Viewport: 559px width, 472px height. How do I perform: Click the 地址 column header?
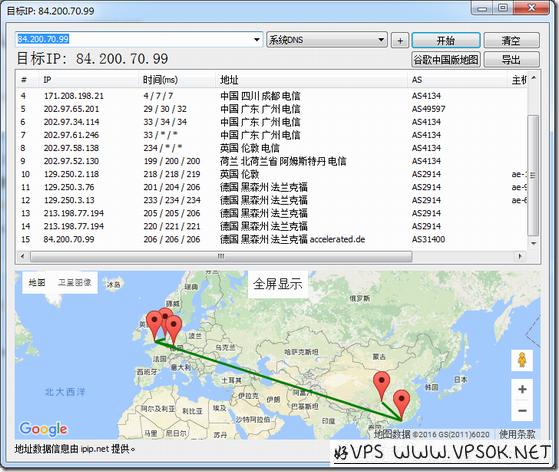pyautogui.click(x=311, y=79)
